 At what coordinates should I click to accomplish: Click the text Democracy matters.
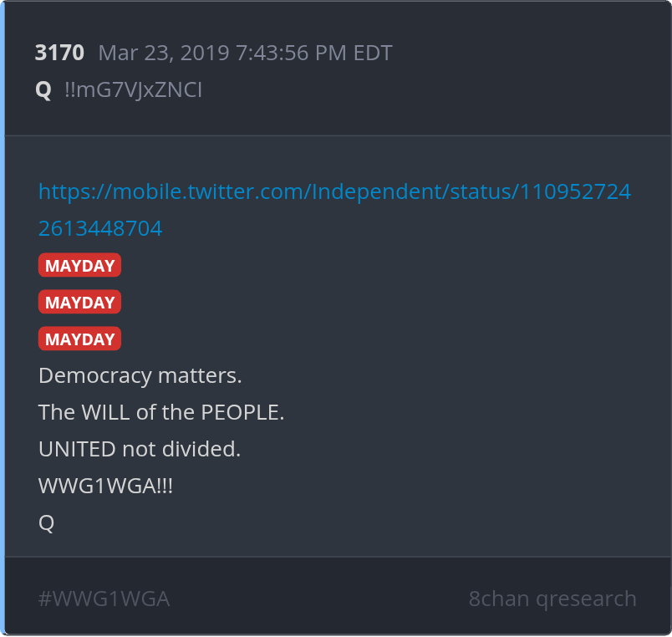coord(140,376)
